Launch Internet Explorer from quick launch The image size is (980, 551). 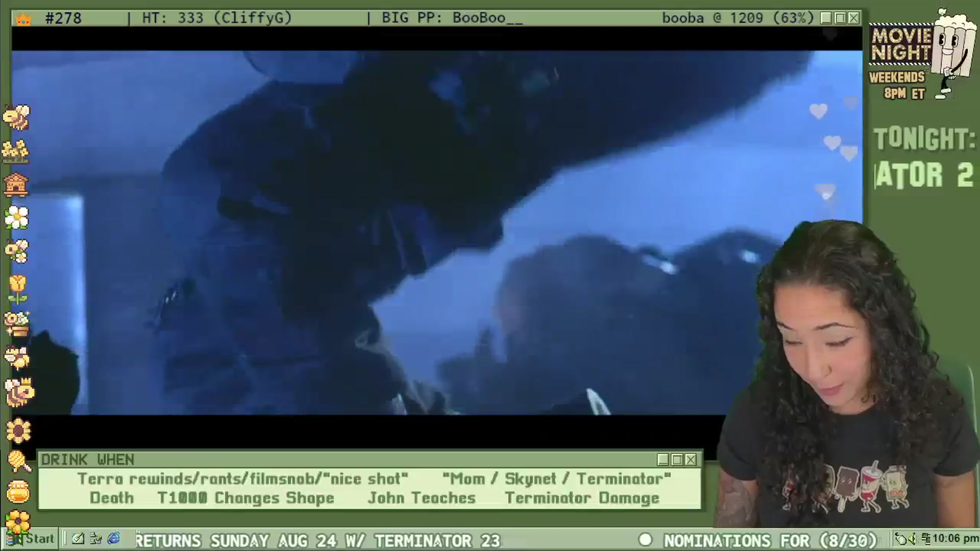(113, 539)
